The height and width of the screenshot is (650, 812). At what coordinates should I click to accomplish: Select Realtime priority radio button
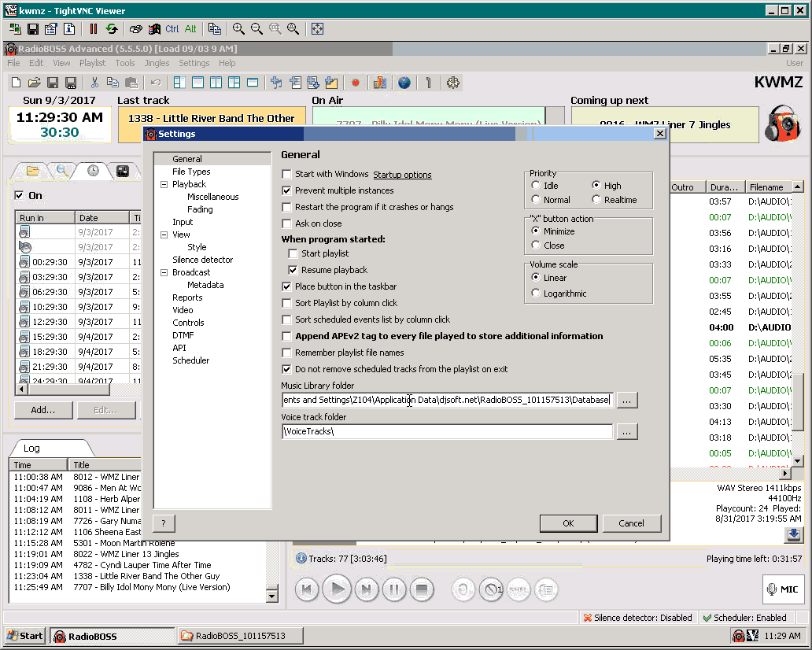click(x=596, y=199)
